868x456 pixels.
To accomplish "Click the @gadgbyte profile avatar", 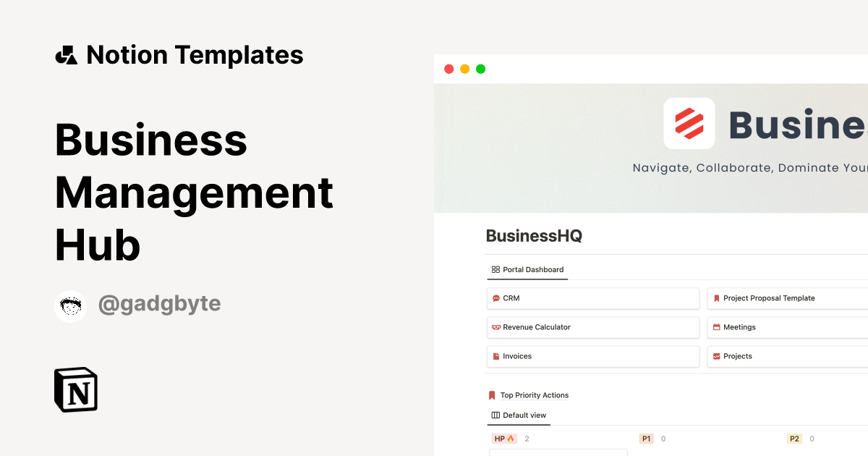I will tap(70, 305).
